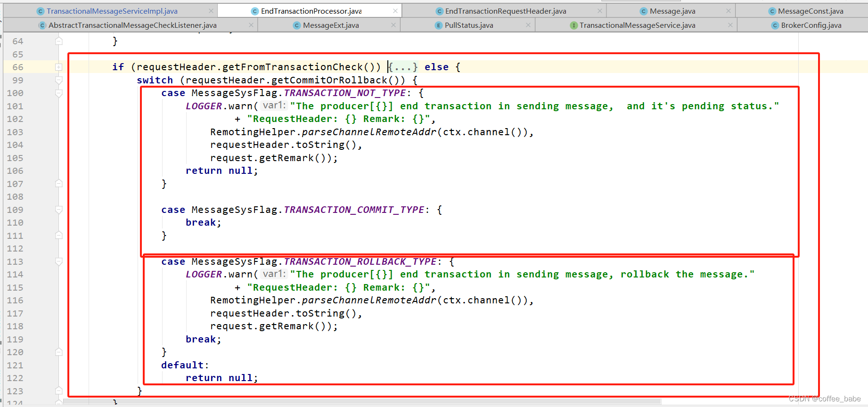
Task: Click class icon on MessageConst.java tab
Action: (x=772, y=11)
